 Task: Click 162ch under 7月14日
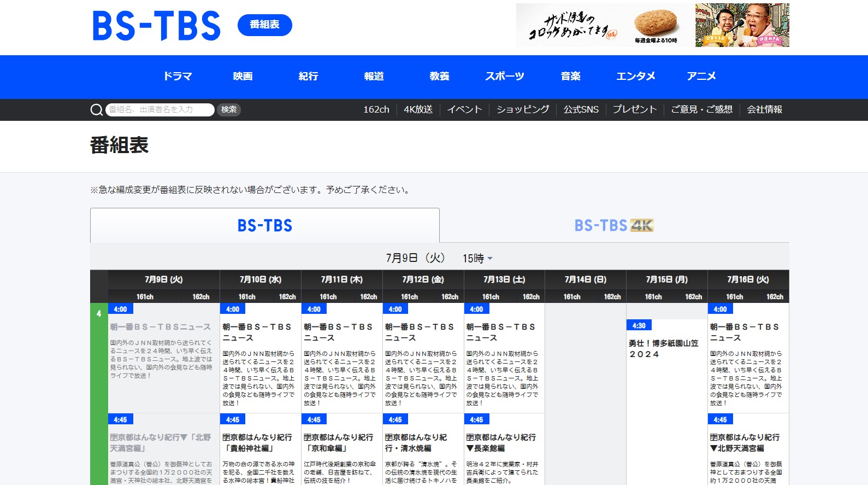tap(612, 297)
